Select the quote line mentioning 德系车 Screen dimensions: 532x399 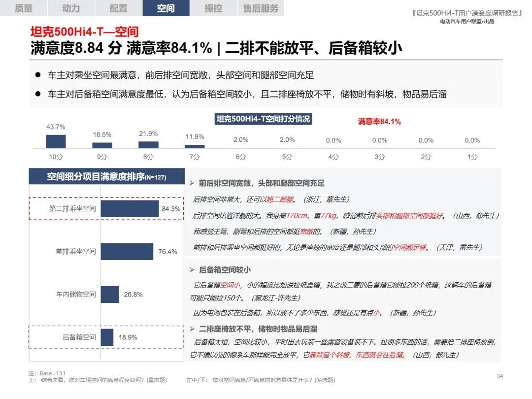click(x=324, y=355)
